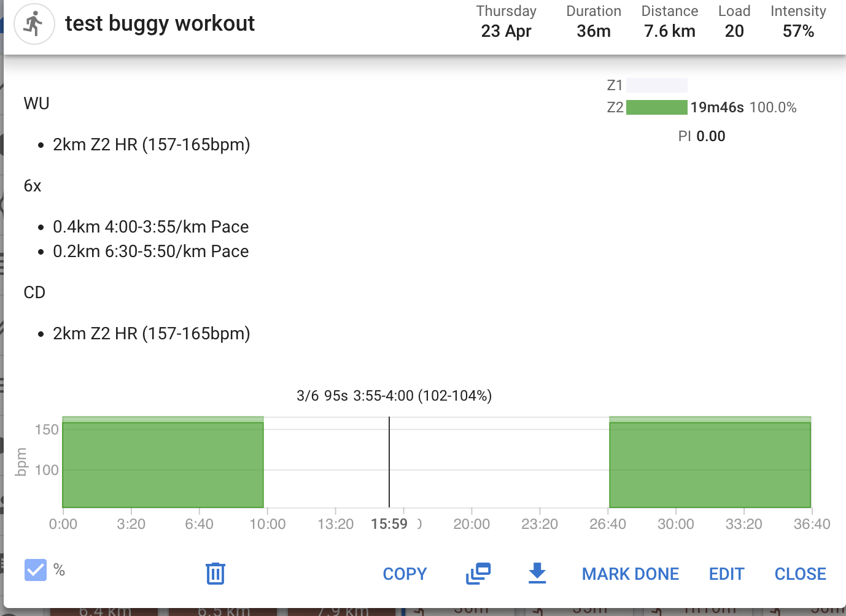This screenshot has width=846, height=616.
Task: Click the Intensity 57% stat
Action: tap(797, 21)
